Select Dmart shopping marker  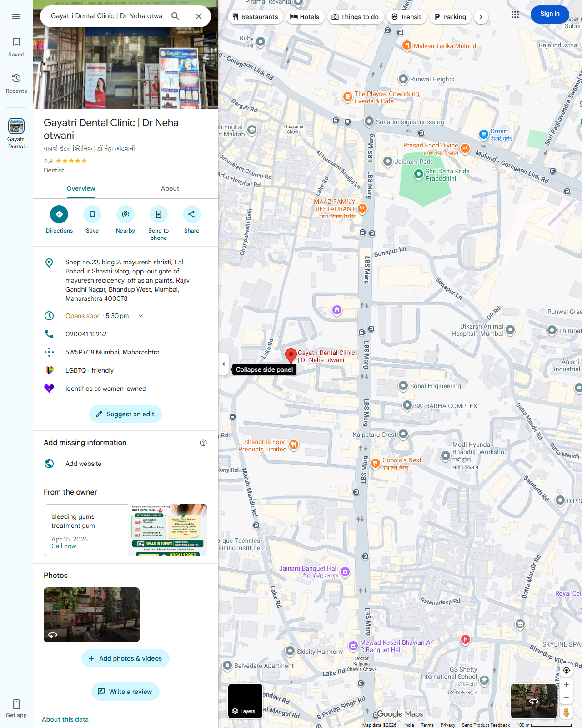tap(484, 134)
